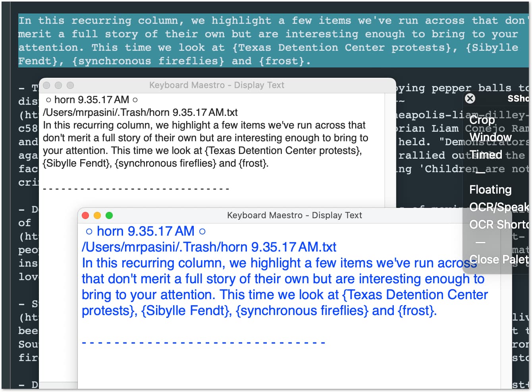
Task: Click the blue file path in front window
Action: click(209, 247)
